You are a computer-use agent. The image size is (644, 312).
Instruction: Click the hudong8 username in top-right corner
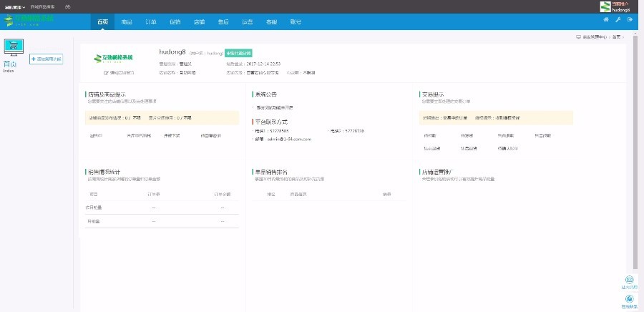620,9
